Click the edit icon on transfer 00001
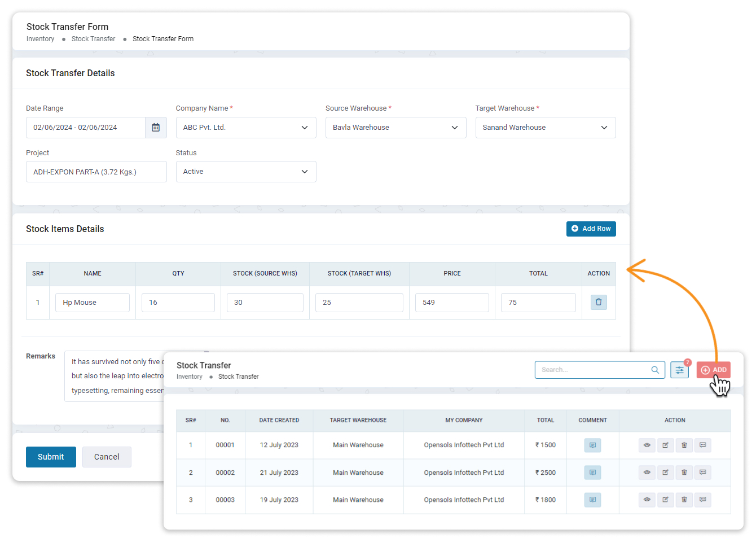 (665, 445)
